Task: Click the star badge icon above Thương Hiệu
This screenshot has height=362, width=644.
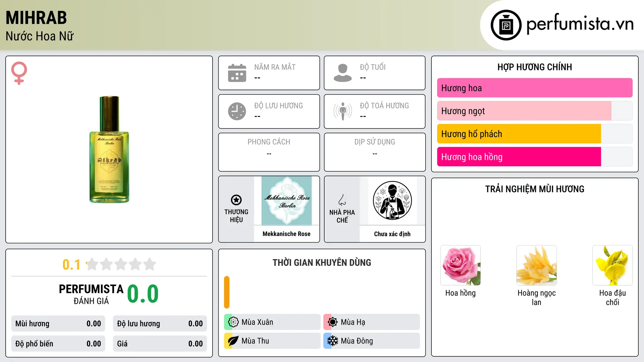Action: [236, 200]
